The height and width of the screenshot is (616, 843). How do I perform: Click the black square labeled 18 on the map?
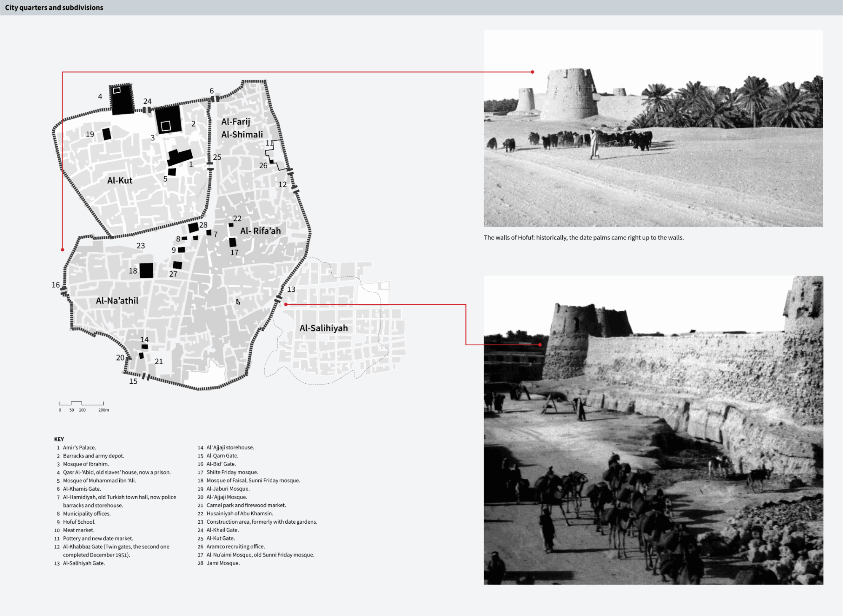(x=146, y=270)
